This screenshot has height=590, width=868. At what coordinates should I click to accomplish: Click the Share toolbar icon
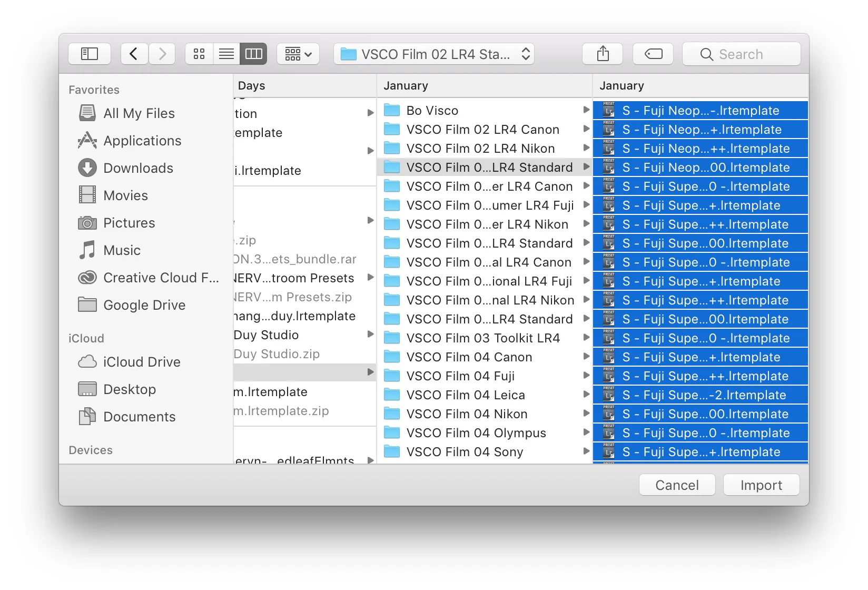(603, 54)
